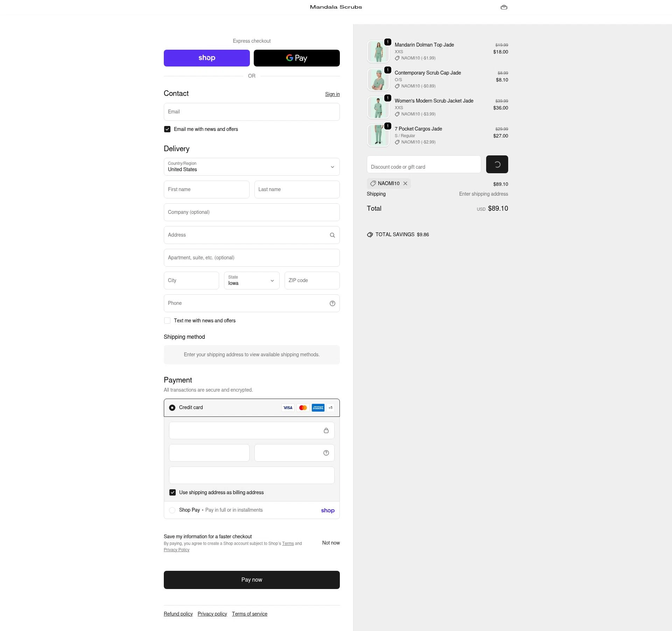Open the shopping cart icon in header
The width and height of the screenshot is (672, 631).
click(504, 7)
